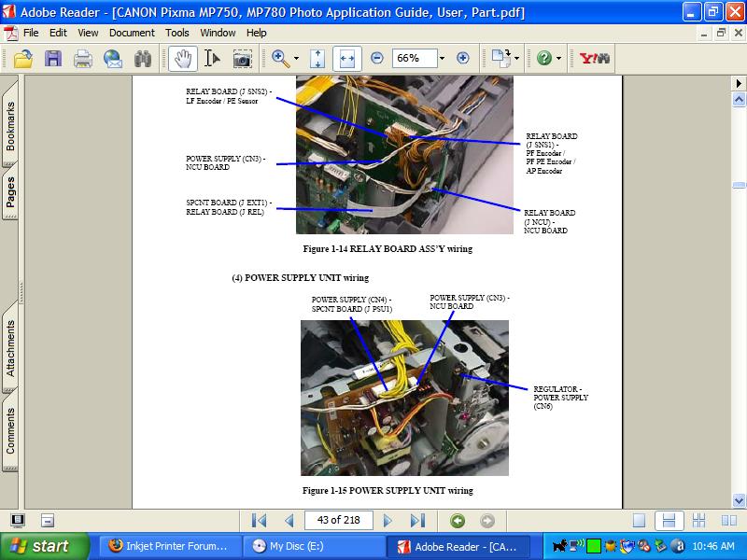Screen dimensions: 747x560
Task: Click the Email globe-and-envelope toolbar icon
Action: 113,59
